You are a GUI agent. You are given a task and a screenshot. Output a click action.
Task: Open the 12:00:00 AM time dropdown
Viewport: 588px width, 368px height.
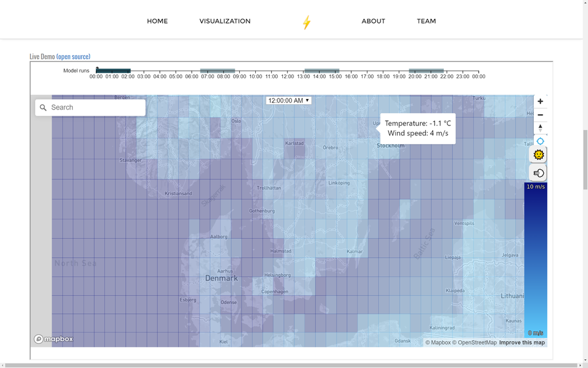(x=288, y=101)
